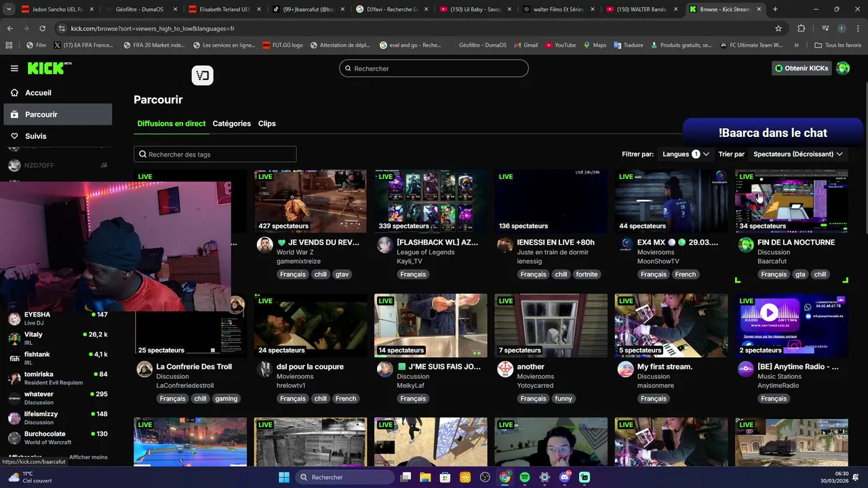Reload the page in Chrome
The height and width of the screenshot is (488, 868).
coord(42,28)
